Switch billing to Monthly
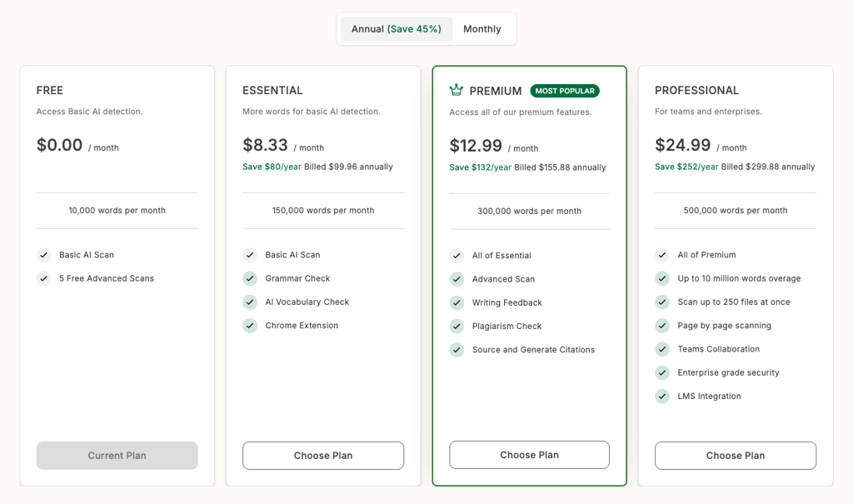The height and width of the screenshot is (504, 853). (482, 29)
